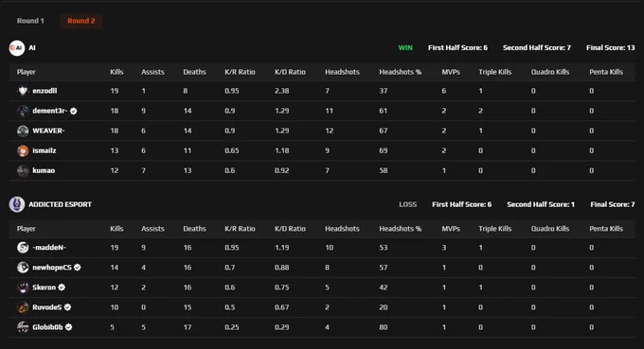The height and width of the screenshot is (349, 644).
Task: Open RuvodeS's avatar
Action: click(23, 307)
